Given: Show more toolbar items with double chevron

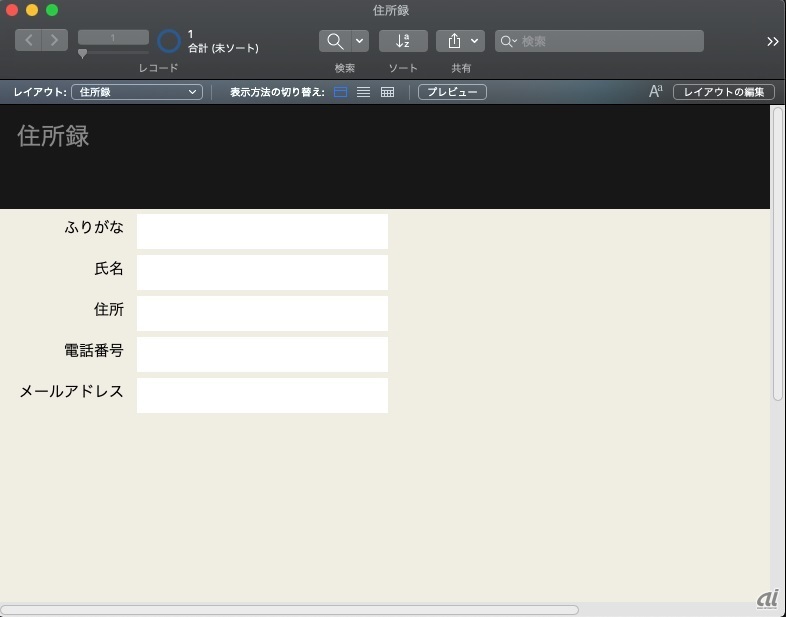Looking at the screenshot, I should 772,42.
